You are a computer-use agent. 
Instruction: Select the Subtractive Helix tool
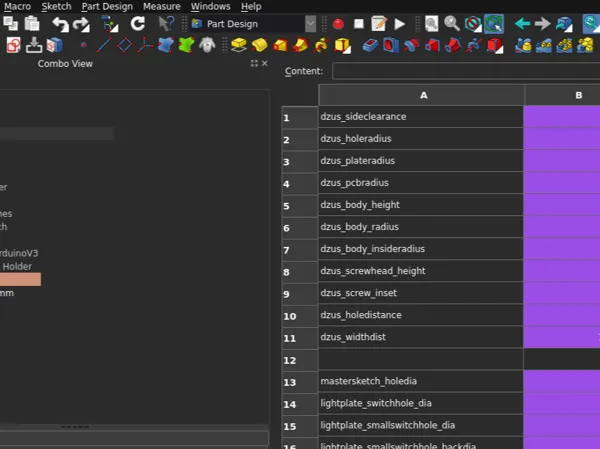(473, 45)
